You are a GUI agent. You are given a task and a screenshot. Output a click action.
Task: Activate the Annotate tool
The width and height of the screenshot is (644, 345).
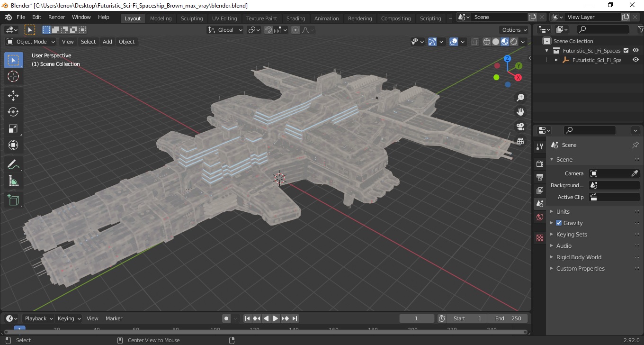(x=13, y=164)
